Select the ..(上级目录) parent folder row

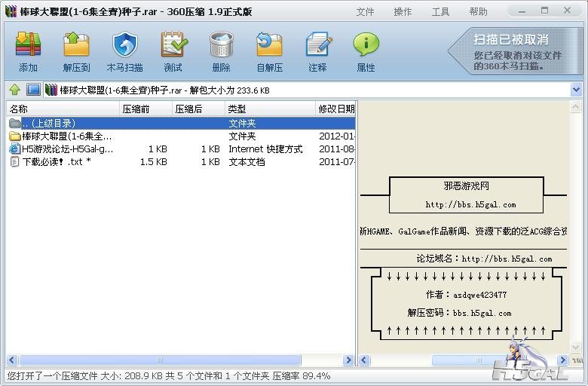181,123
